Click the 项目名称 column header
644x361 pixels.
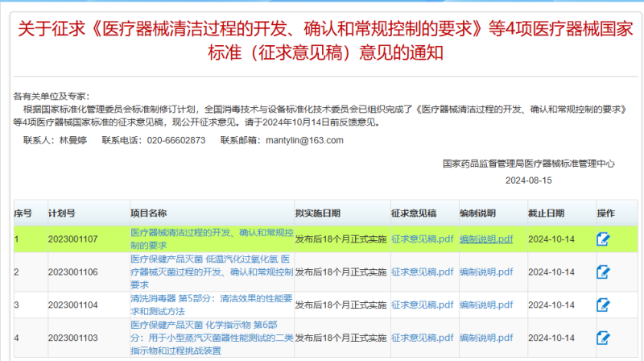[148, 214]
